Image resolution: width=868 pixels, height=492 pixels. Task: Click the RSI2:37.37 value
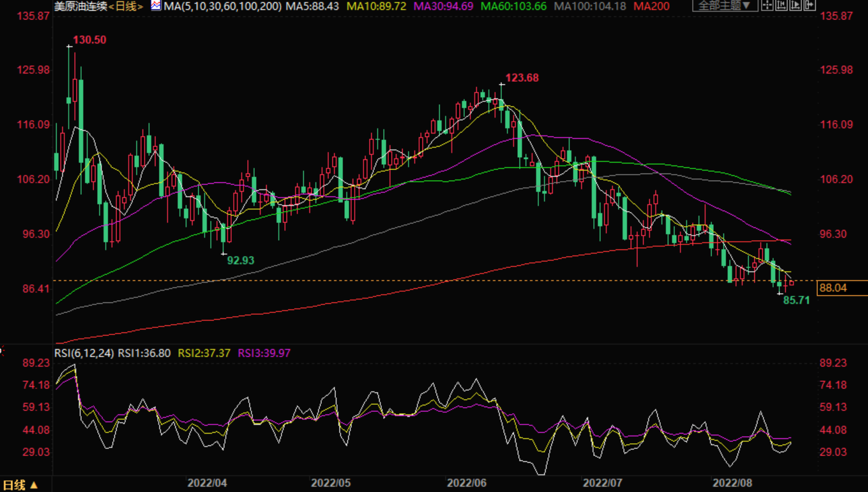click(204, 353)
